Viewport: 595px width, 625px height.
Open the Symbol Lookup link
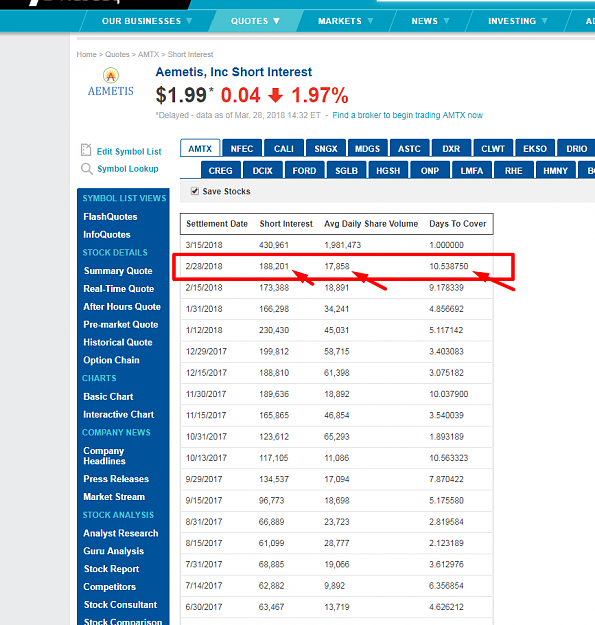128,169
